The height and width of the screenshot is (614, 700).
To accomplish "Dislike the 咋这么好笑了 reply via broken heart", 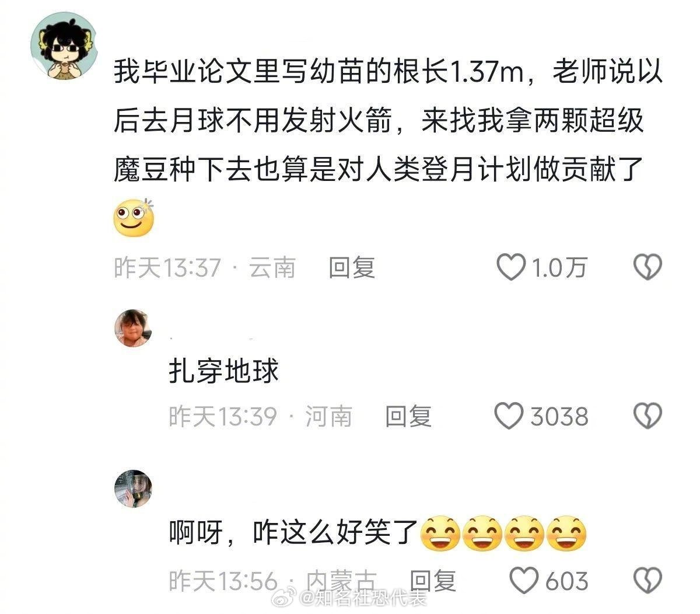I will click(x=647, y=580).
